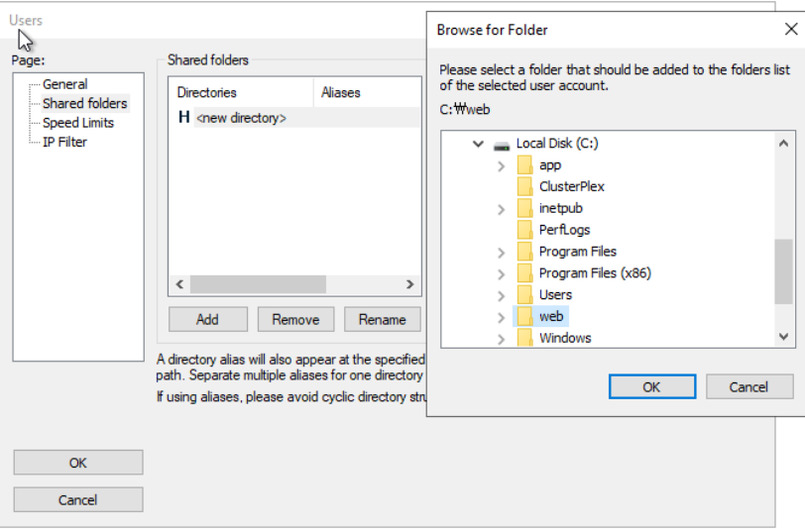
Task: Click Add under Shared folders
Action: tap(208, 320)
